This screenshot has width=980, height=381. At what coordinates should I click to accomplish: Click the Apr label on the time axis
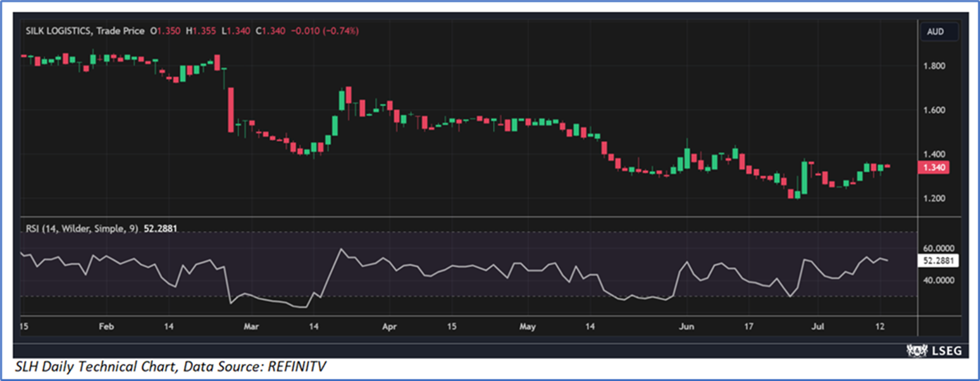[x=390, y=327]
